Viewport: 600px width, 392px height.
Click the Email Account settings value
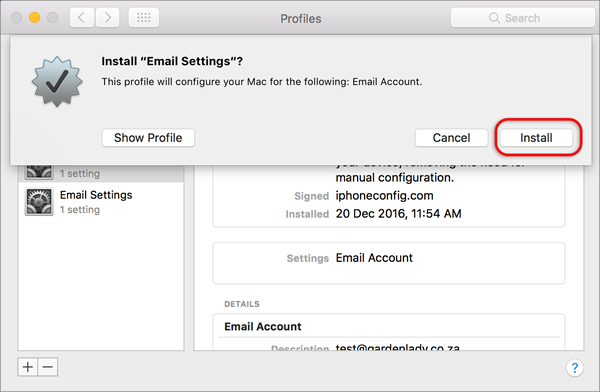(x=374, y=258)
